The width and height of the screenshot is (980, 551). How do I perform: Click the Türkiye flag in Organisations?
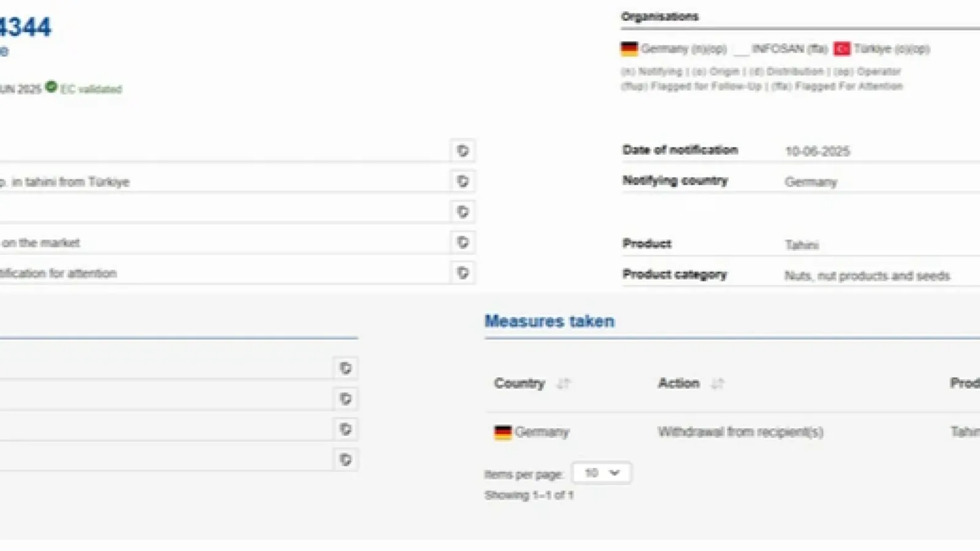pos(842,48)
